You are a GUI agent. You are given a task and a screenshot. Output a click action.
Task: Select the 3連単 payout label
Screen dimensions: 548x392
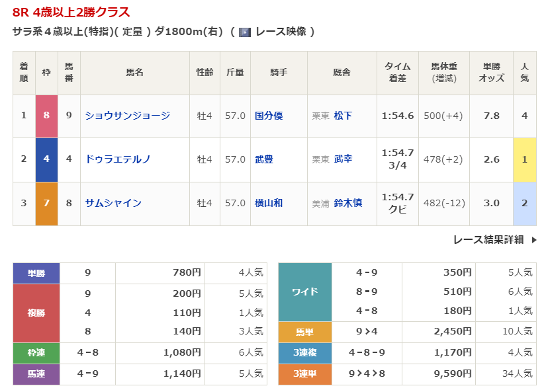(x=304, y=373)
